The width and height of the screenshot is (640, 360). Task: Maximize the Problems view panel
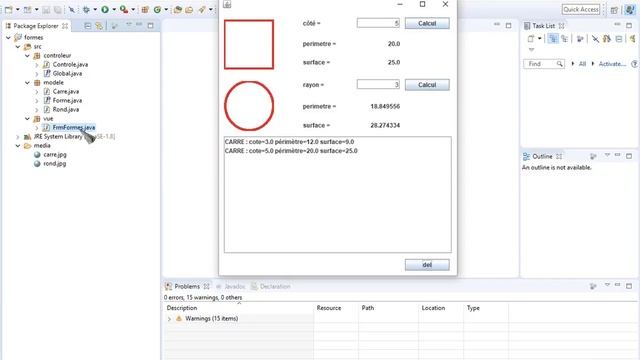[x=629, y=286]
